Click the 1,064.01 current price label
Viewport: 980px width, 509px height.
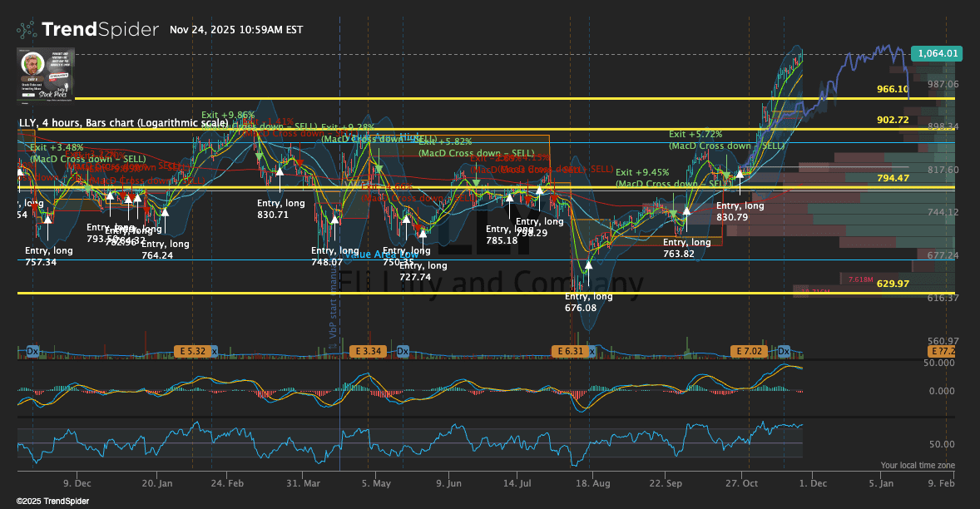tap(937, 53)
